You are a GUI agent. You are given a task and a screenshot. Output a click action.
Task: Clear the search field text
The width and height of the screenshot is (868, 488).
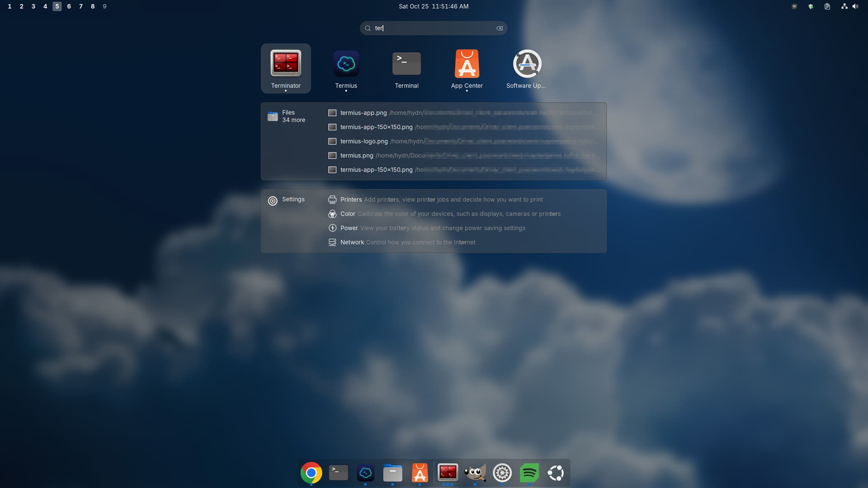(499, 28)
